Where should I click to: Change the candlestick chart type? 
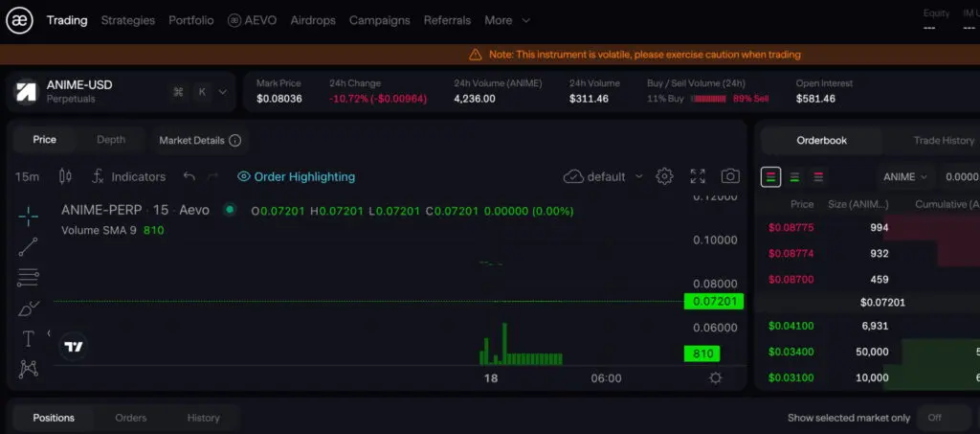[65, 176]
